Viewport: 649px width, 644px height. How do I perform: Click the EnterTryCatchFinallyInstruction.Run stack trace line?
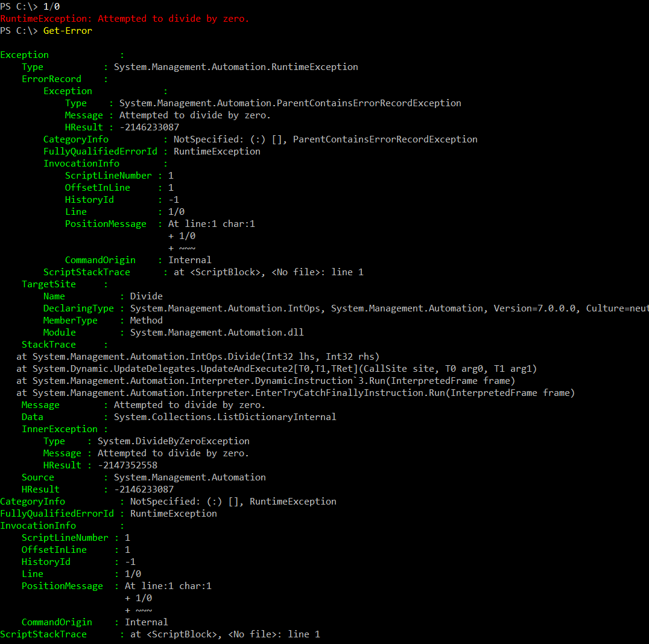click(x=296, y=392)
